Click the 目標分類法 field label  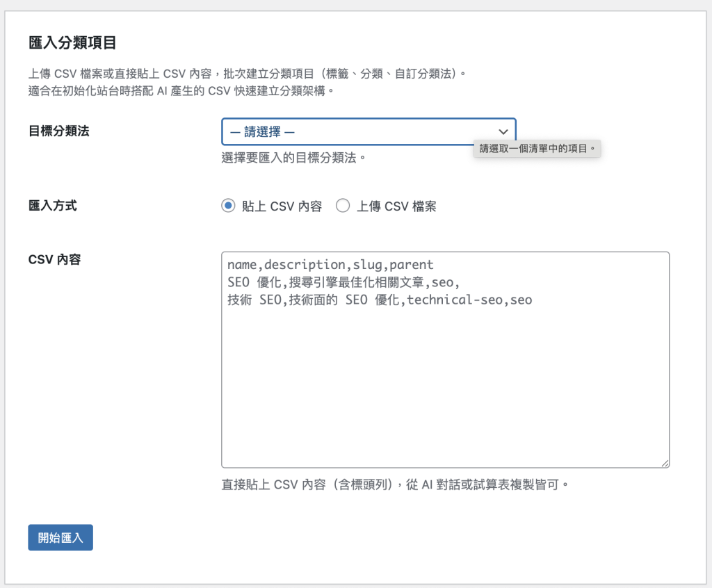59,131
